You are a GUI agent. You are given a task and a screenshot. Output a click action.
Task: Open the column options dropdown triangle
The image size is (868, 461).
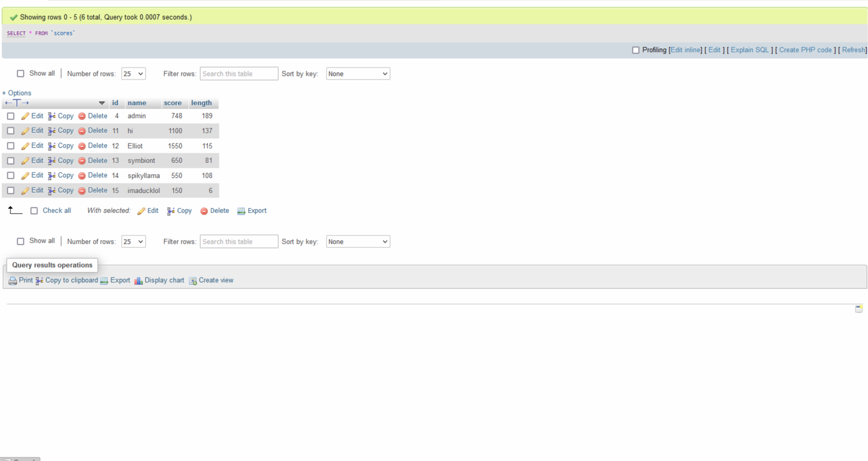102,103
